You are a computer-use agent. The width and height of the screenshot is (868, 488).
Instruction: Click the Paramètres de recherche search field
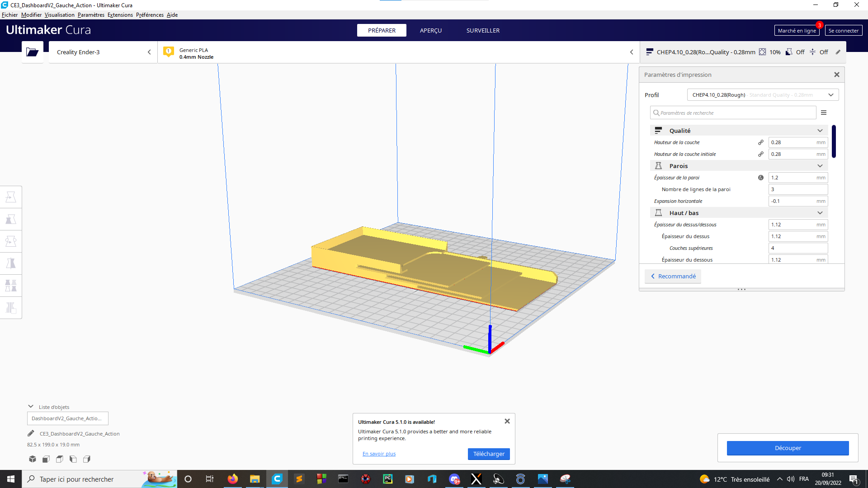click(x=733, y=113)
